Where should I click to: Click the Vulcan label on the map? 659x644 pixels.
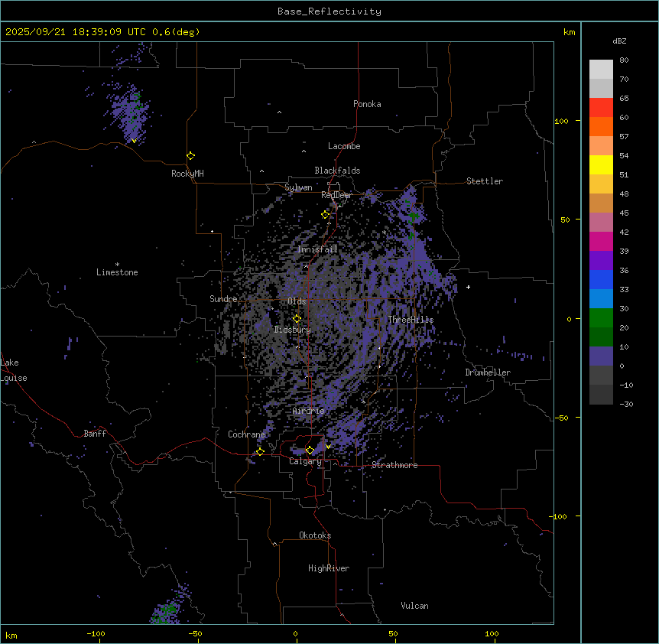(x=414, y=606)
